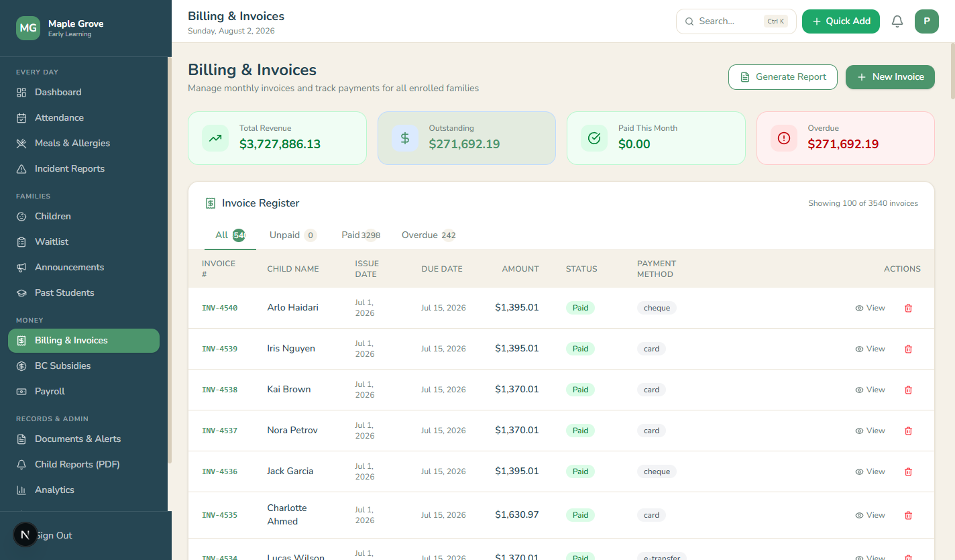Click the Paid This Month card
This screenshot has height=560, width=955.
click(x=656, y=138)
